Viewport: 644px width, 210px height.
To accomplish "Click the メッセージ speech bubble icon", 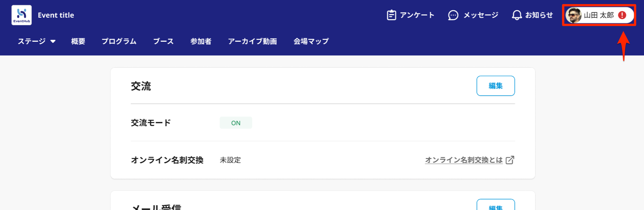I will [x=453, y=15].
